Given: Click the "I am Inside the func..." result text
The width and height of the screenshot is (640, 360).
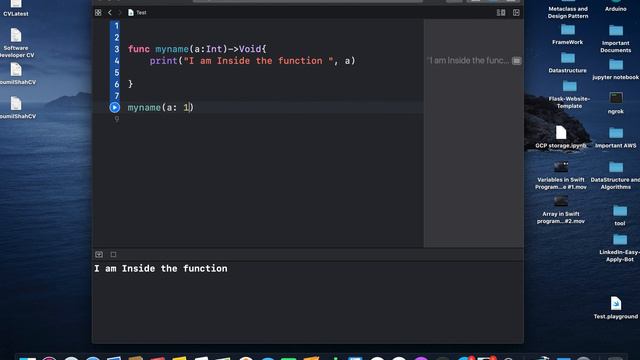Looking at the screenshot, I should pos(468,61).
